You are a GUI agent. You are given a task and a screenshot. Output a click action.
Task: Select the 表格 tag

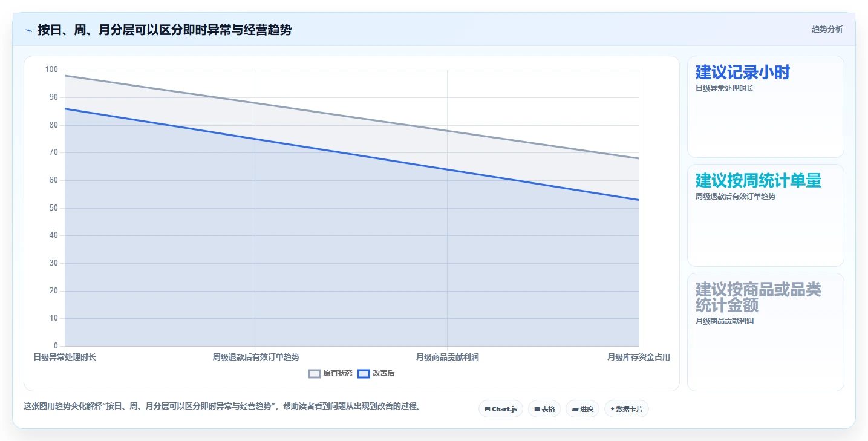[544, 409]
